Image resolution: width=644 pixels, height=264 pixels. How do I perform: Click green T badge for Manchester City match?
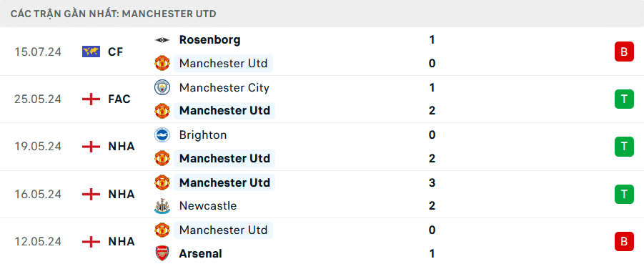[x=624, y=99]
